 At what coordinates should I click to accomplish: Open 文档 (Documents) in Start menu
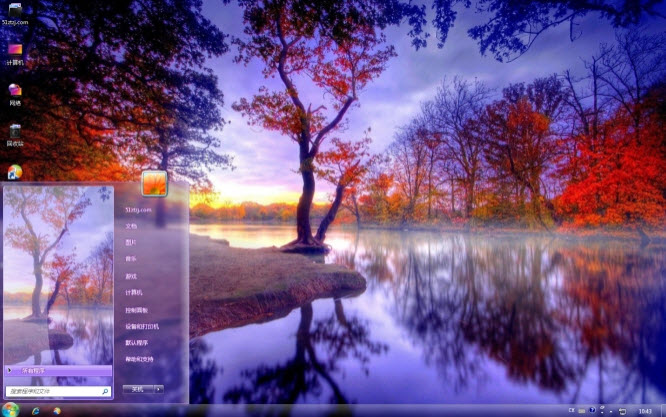pos(131,226)
